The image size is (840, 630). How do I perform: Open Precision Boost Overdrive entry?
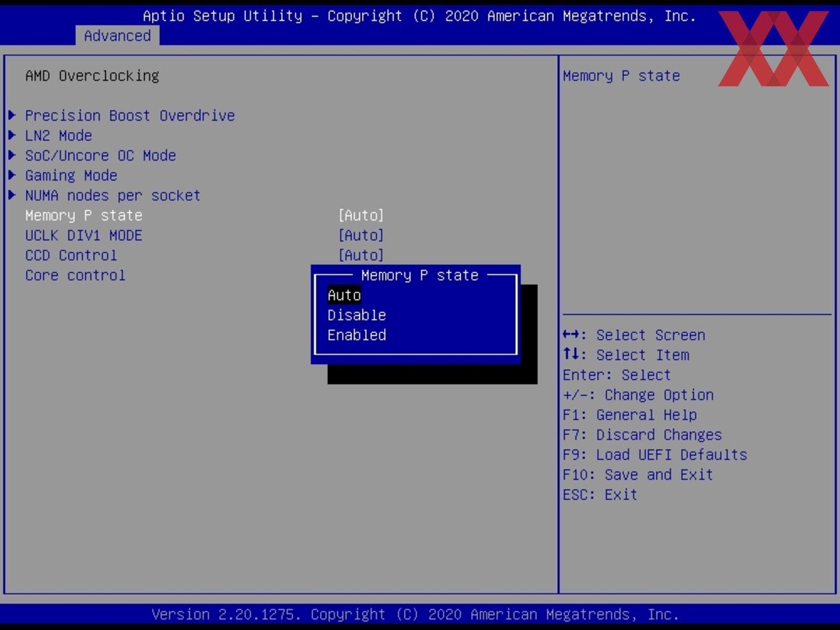pos(130,115)
